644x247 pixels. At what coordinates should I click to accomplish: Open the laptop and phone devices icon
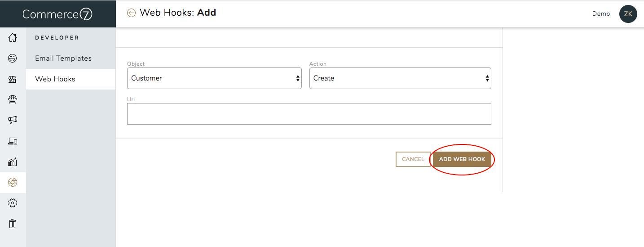point(13,141)
